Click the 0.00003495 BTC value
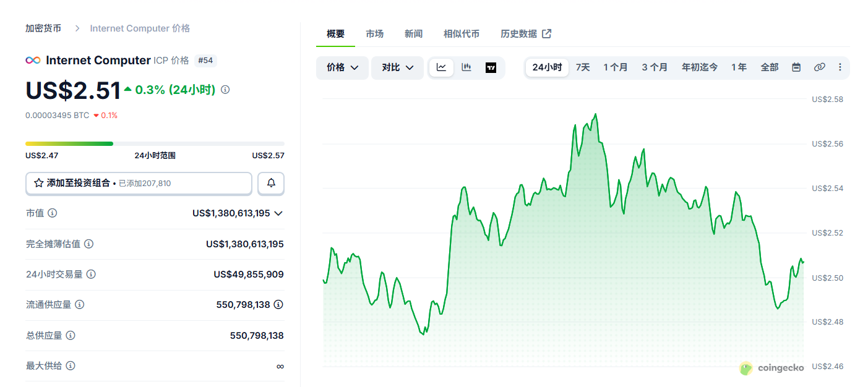 pos(58,116)
